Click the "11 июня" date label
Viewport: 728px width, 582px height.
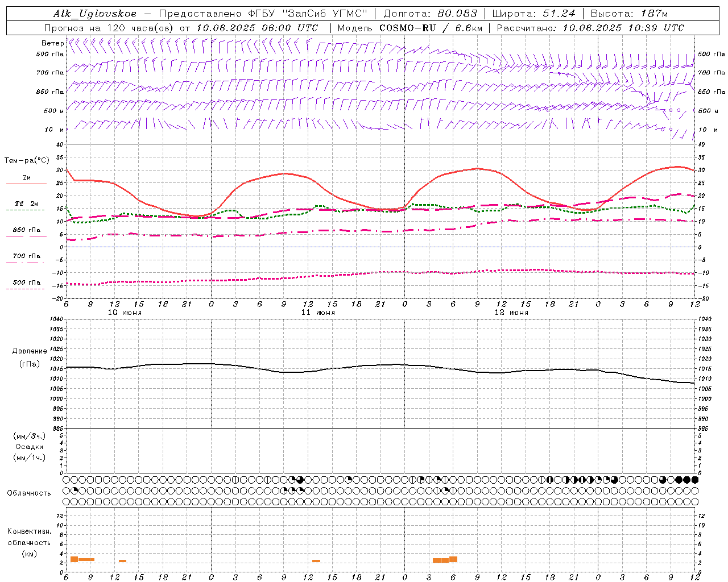318,313
